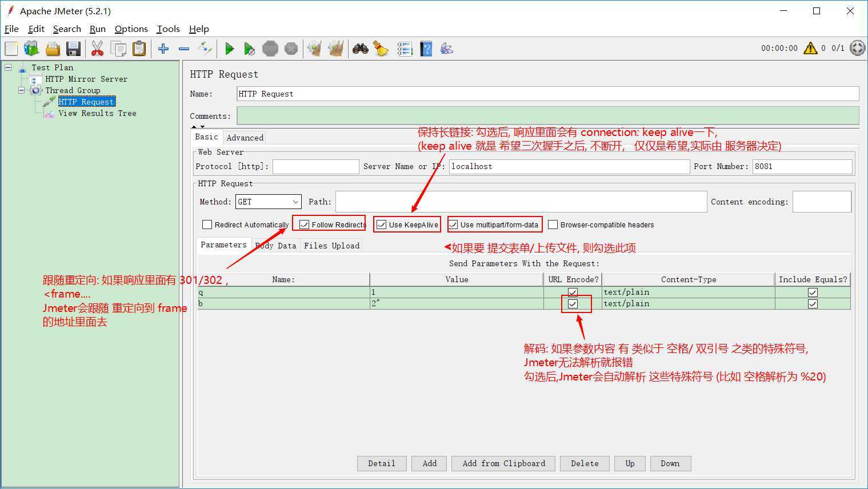Open the Help menu
The image size is (868, 489).
point(199,29)
